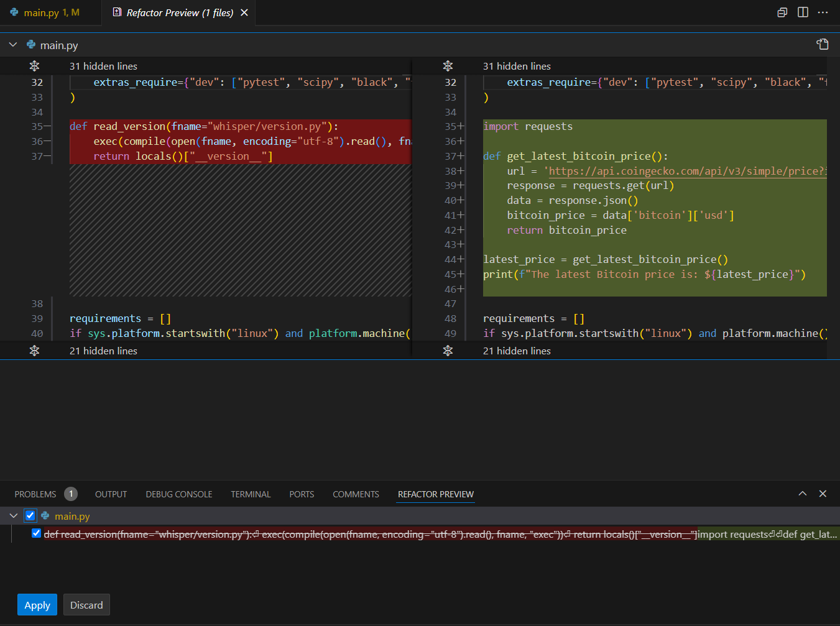
Task: Close the Refactor Preview tab
Action: [x=244, y=12]
